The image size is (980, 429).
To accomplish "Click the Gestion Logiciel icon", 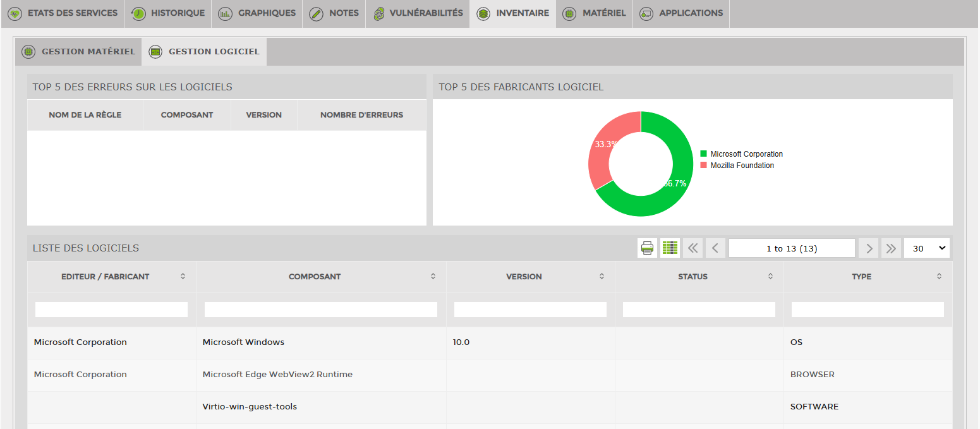I will pyautogui.click(x=155, y=52).
